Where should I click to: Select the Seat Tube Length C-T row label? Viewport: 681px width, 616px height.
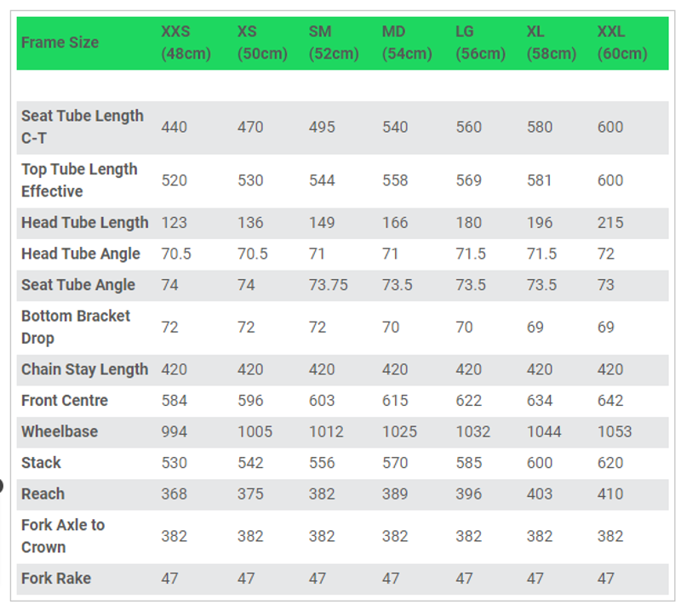tap(83, 127)
